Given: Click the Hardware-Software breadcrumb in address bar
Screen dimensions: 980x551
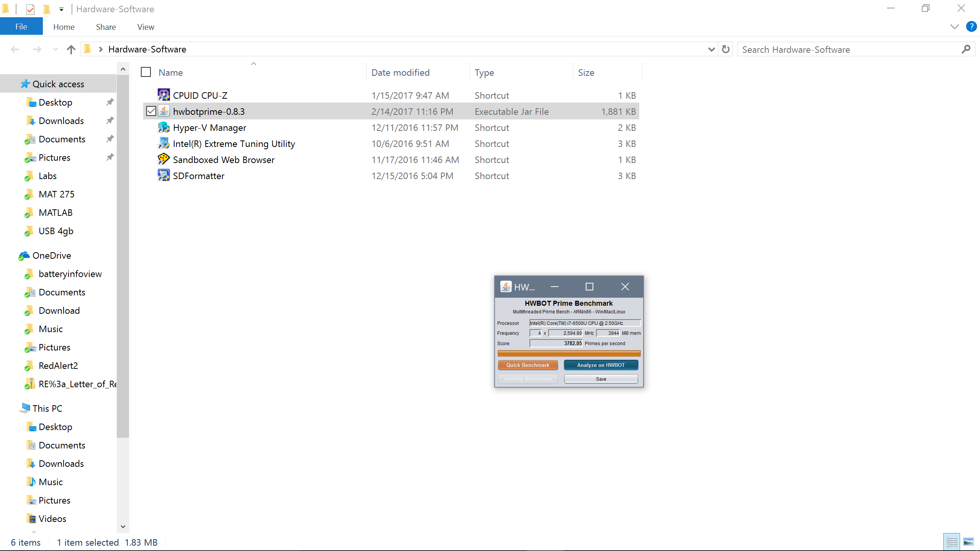Looking at the screenshot, I should pos(147,49).
